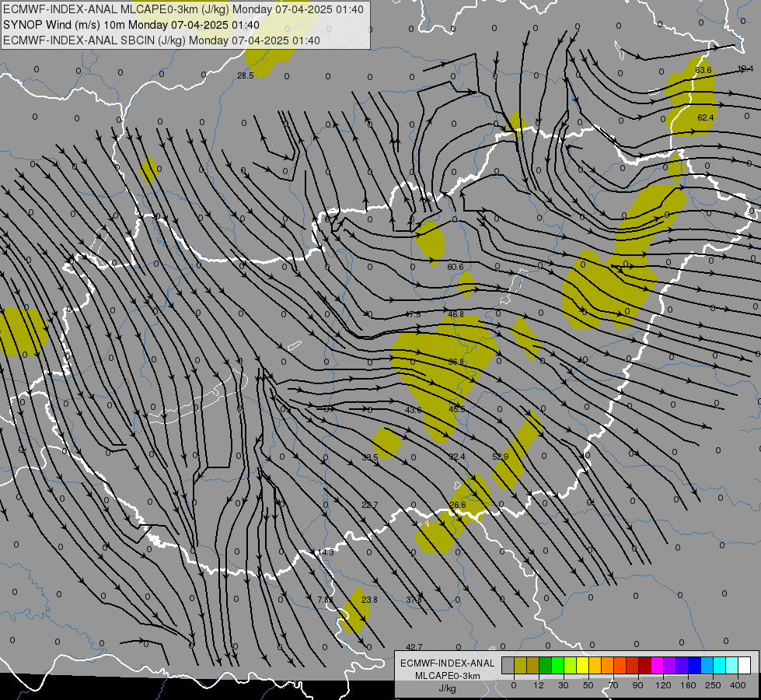Click legend tick label 50
Image resolution: width=761 pixels, height=700 pixels.
(x=588, y=685)
